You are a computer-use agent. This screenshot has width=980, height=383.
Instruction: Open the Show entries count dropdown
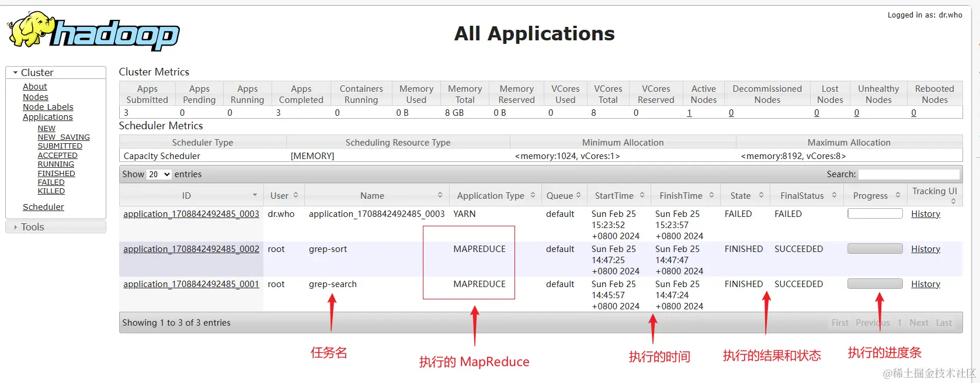(159, 174)
